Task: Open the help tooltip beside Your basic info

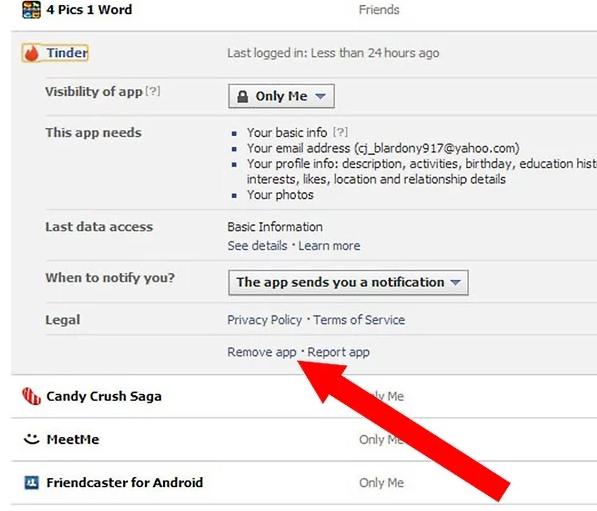Action: pyautogui.click(x=340, y=133)
